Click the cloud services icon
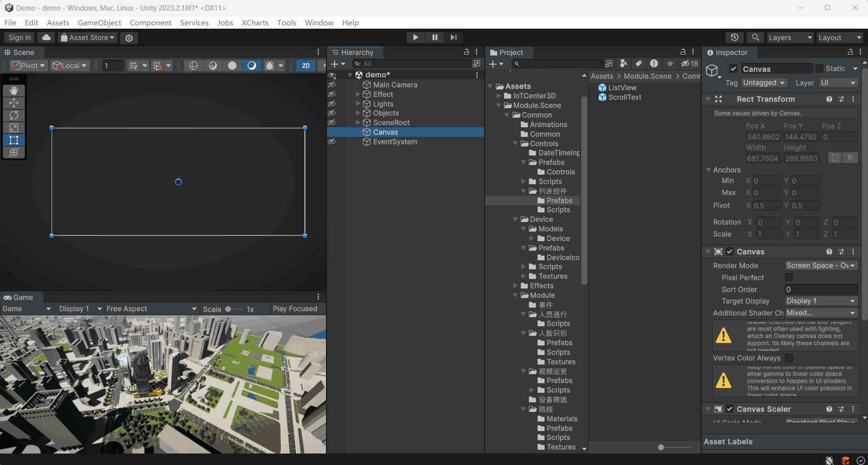This screenshot has height=465, width=868. pyautogui.click(x=46, y=37)
